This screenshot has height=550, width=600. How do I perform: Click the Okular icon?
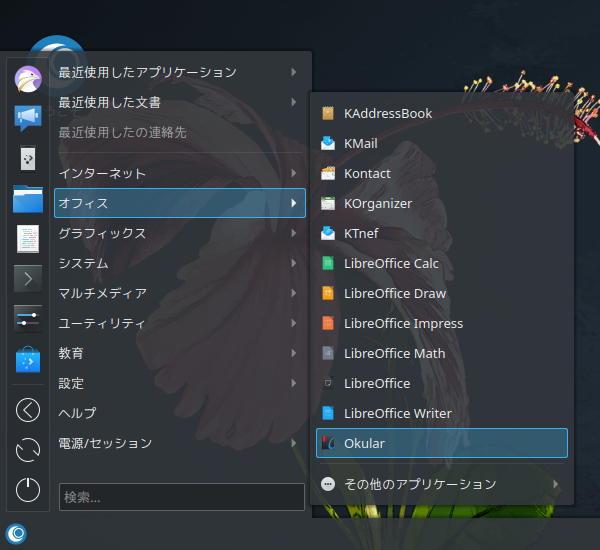point(328,443)
